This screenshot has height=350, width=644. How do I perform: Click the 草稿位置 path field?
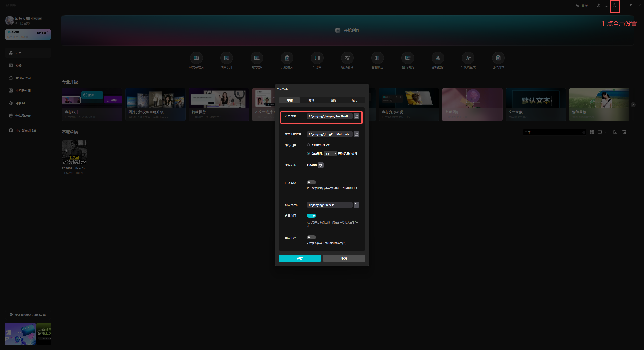[330, 116]
